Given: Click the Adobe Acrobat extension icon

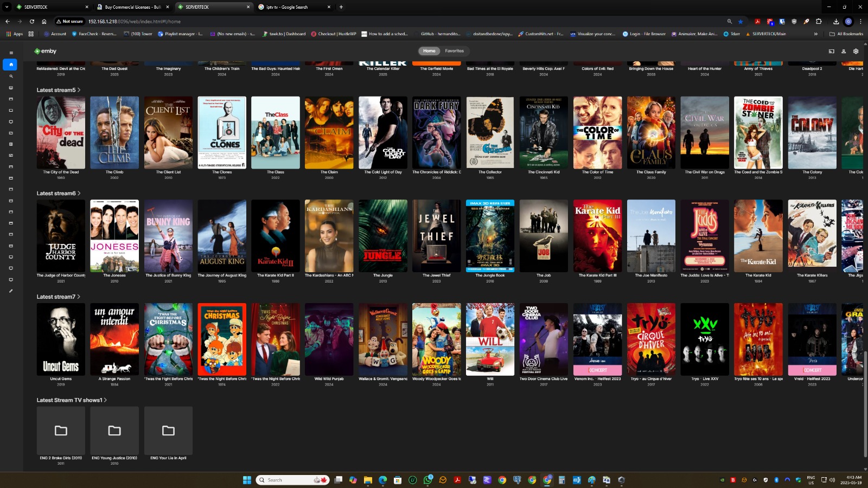Looking at the screenshot, I should (x=757, y=21).
